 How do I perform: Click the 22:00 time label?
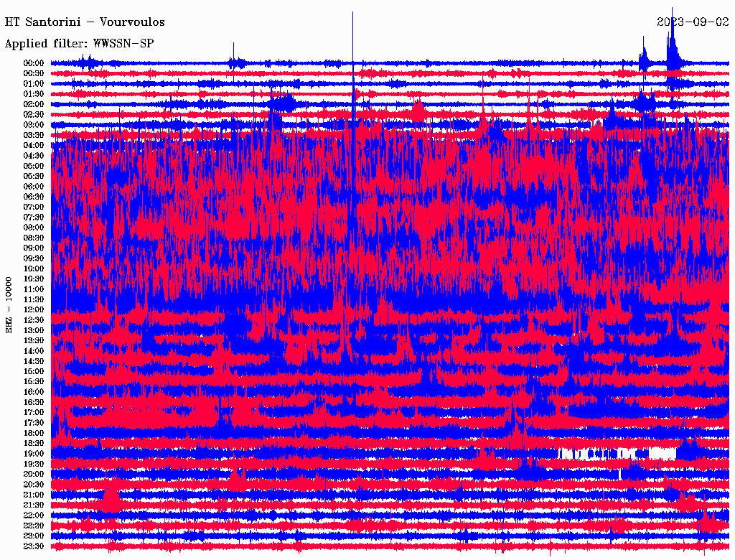pyautogui.click(x=34, y=515)
